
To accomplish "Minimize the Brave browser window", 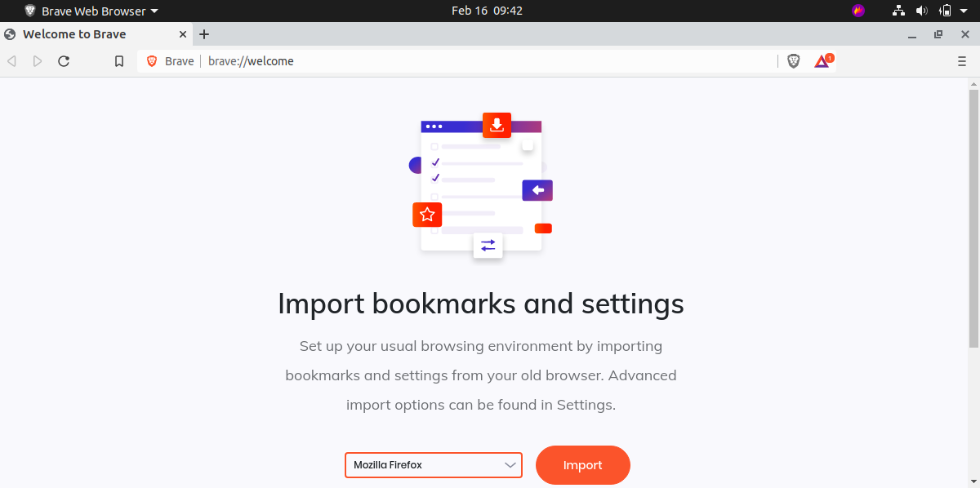I will pos(912,34).
